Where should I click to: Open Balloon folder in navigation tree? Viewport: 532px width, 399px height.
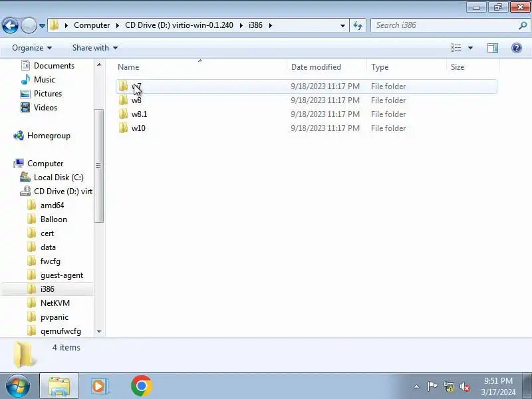[x=54, y=219]
